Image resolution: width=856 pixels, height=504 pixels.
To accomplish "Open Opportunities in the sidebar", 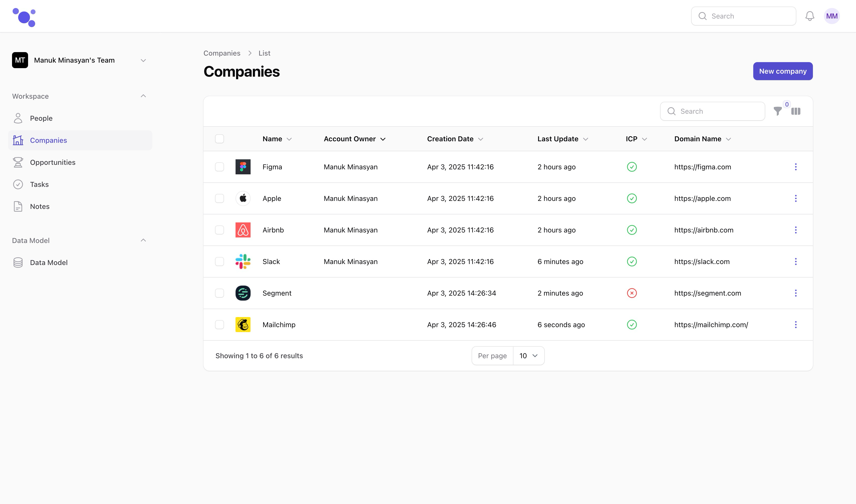I will pyautogui.click(x=53, y=162).
